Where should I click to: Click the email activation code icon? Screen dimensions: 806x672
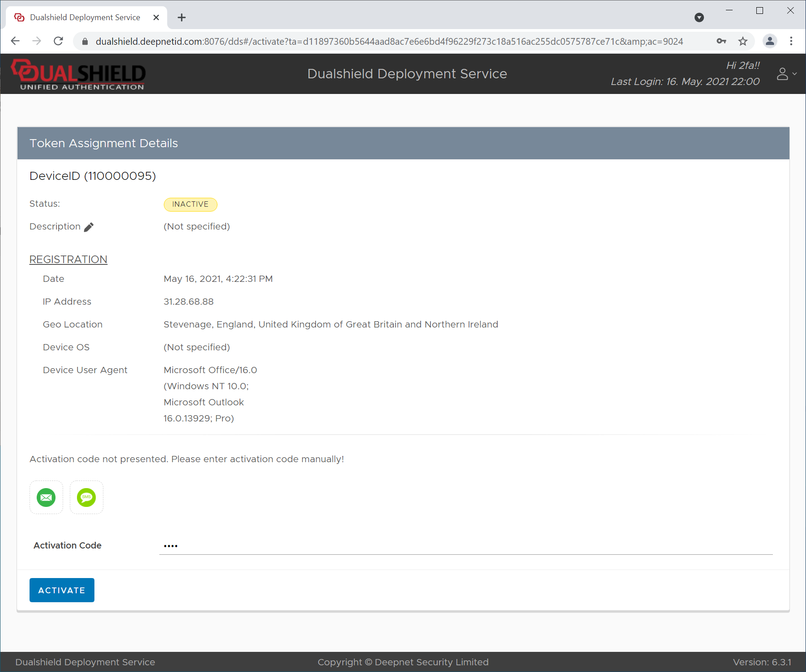[x=46, y=498]
